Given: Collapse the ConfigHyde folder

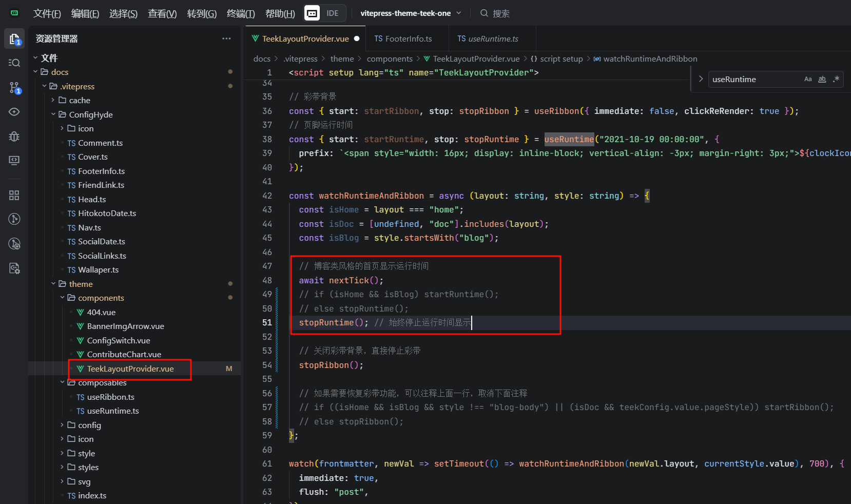Looking at the screenshot, I should 90,114.
